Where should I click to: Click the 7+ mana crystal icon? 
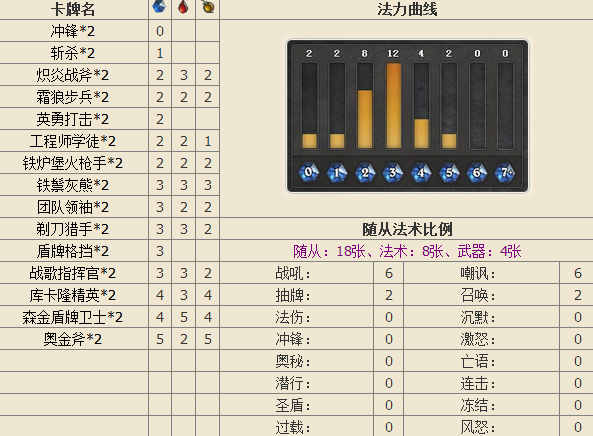point(505,173)
